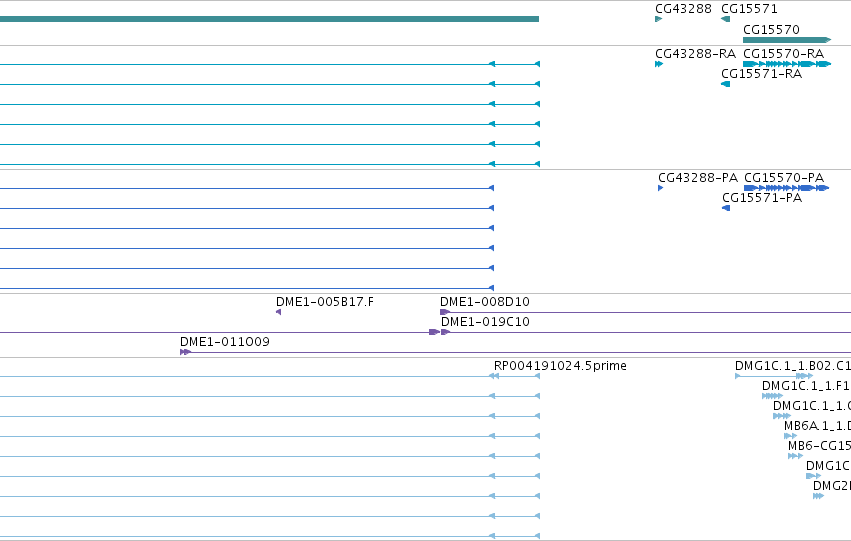Click the long teal gene span bar at top
851x541 pixels.
pyautogui.click(x=269, y=19)
